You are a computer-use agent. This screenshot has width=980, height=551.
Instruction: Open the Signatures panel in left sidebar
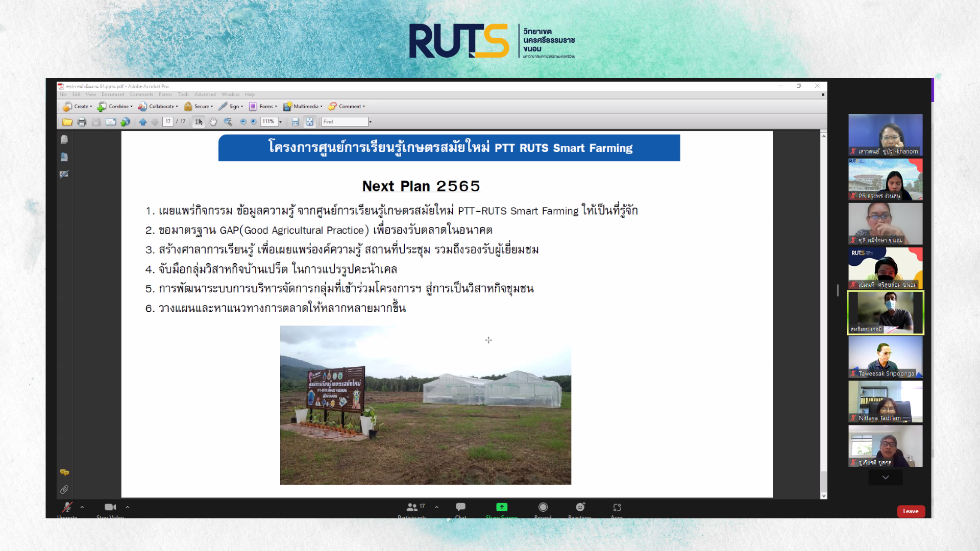pos(64,174)
